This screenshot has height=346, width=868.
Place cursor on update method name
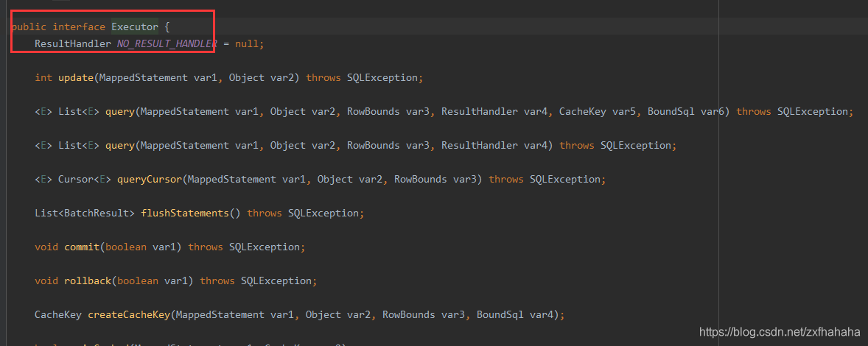point(76,77)
